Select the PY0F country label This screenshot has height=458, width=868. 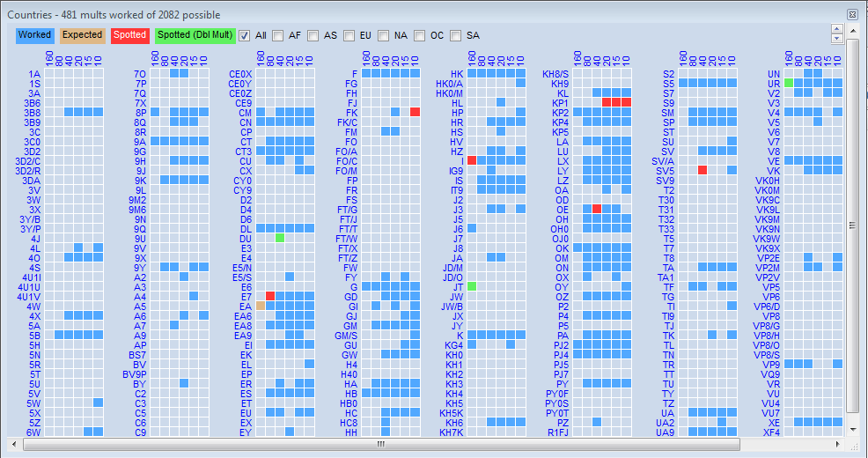(x=557, y=393)
